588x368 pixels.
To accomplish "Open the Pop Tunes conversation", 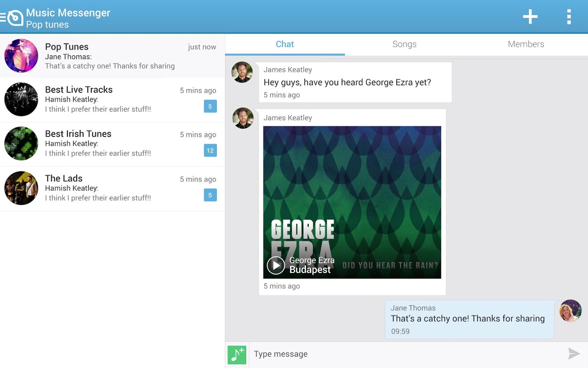I will coord(112,56).
